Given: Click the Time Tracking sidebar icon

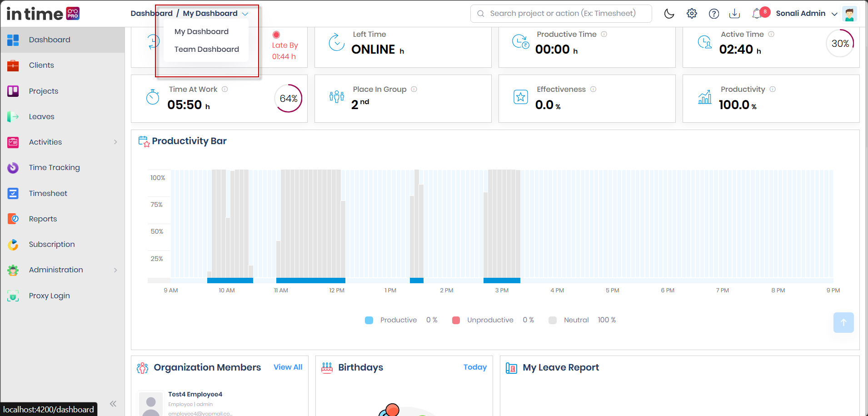Looking at the screenshot, I should [x=13, y=168].
